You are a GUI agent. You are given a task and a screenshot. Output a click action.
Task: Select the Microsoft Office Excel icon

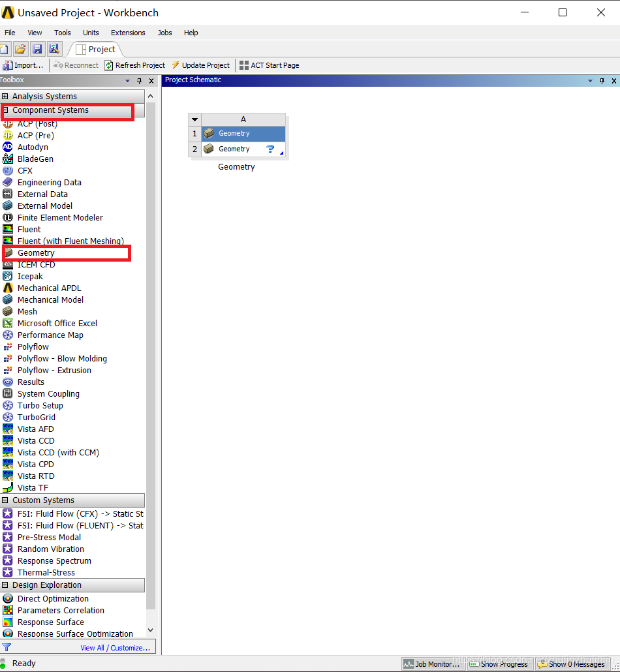8,324
